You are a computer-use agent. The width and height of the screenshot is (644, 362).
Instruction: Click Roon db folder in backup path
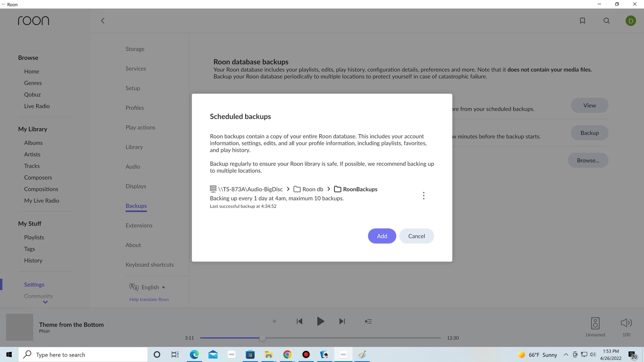pos(309,189)
